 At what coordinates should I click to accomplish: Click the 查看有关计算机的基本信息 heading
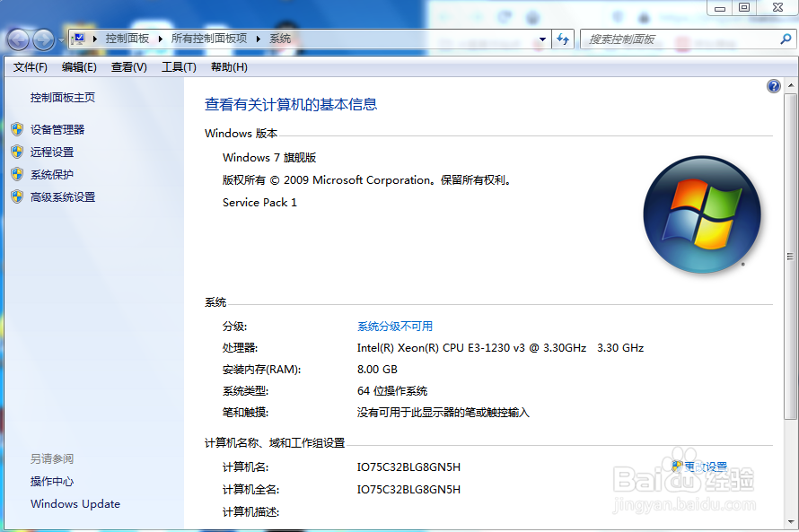coord(291,104)
